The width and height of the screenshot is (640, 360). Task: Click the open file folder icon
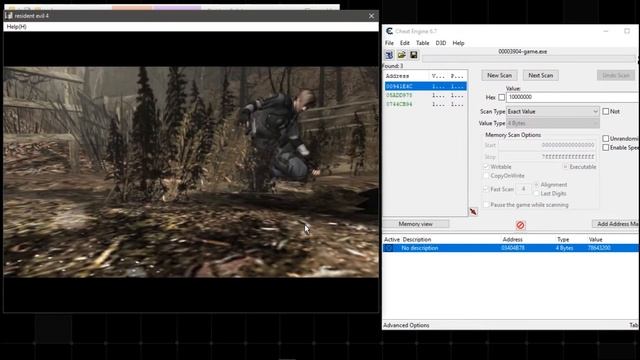coord(401,55)
